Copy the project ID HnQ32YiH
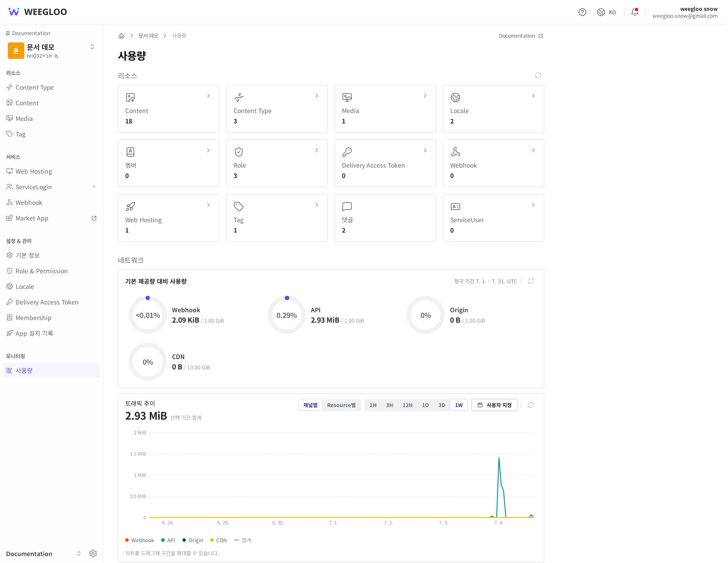The width and height of the screenshot is (728, 563). [x=56, y=56]
